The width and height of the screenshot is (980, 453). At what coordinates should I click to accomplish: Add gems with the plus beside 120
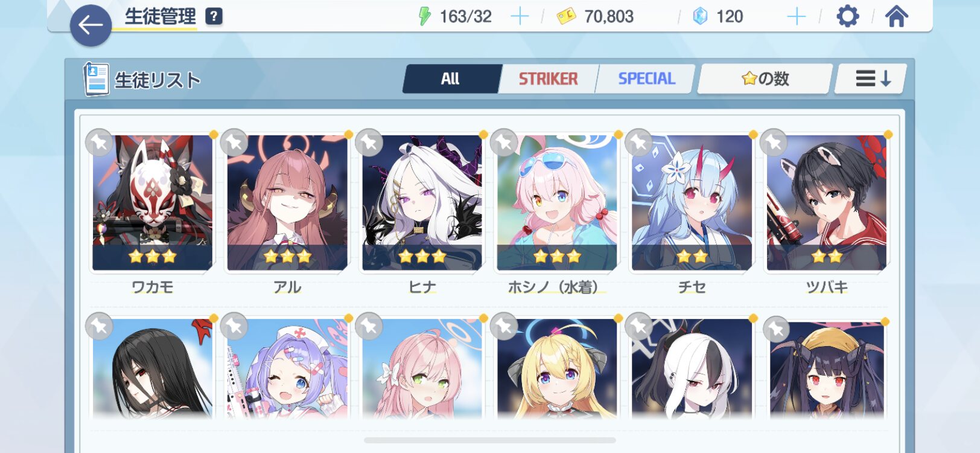(797, 16)
